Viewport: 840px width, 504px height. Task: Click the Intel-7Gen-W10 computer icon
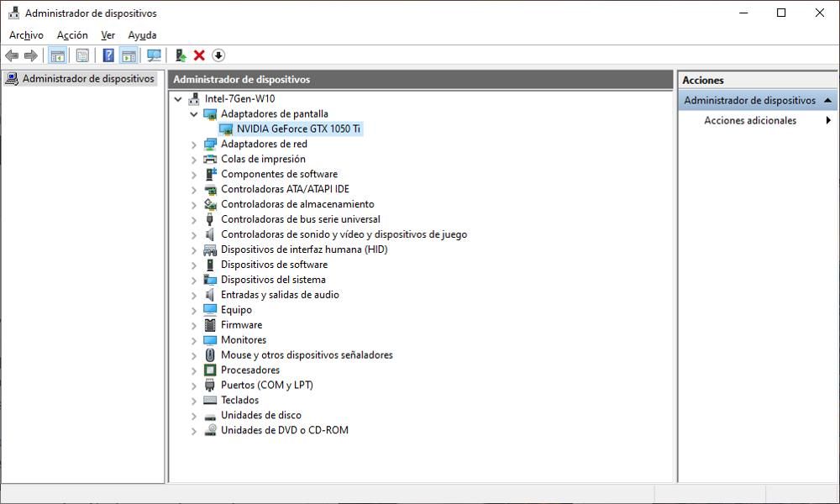click(194, 98)
